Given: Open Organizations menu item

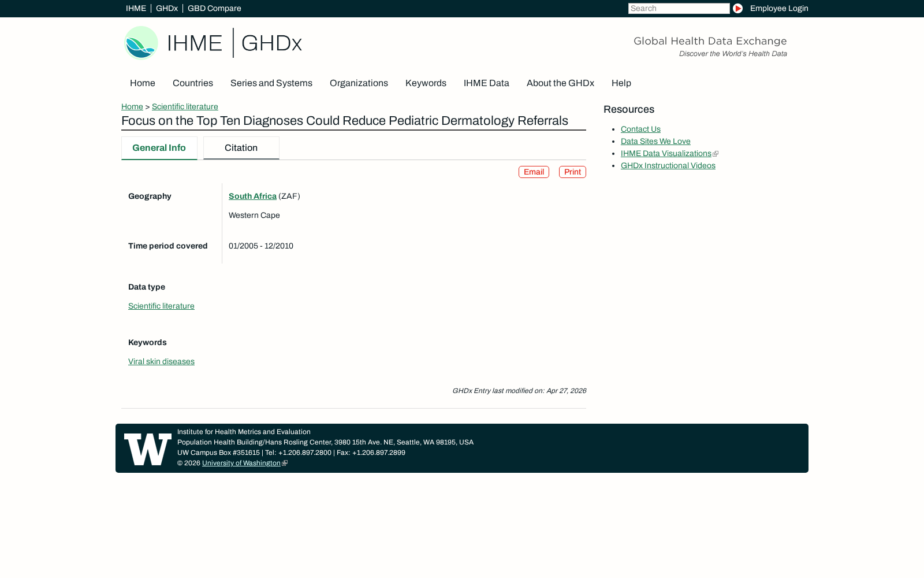Looking at the screenshot, I should [359, 83].
